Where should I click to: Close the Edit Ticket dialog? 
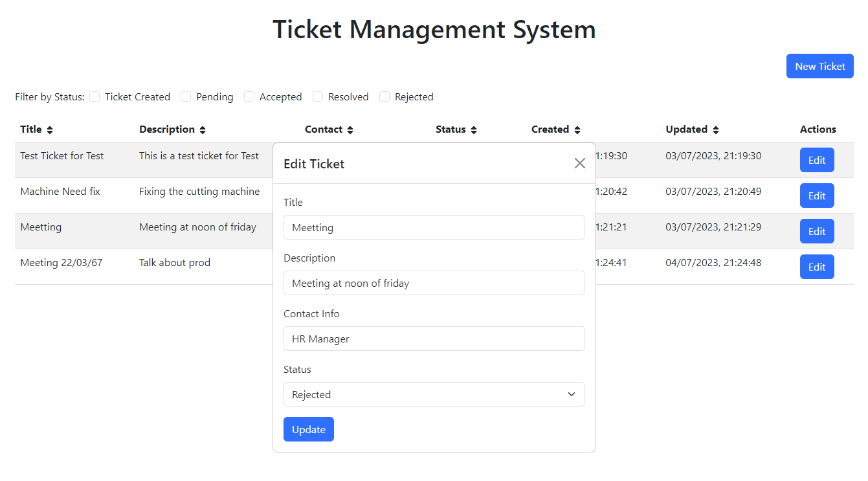[x=579, y=163]
